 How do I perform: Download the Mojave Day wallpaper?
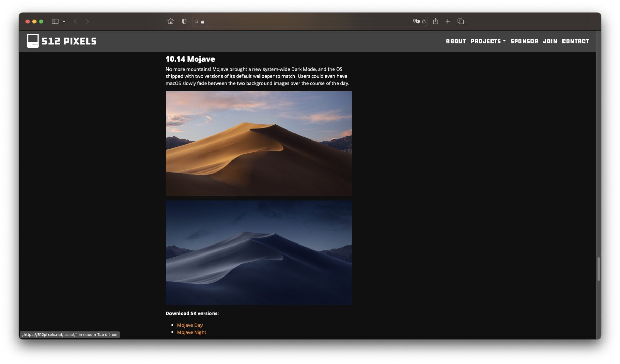click(x=190, y=325)
